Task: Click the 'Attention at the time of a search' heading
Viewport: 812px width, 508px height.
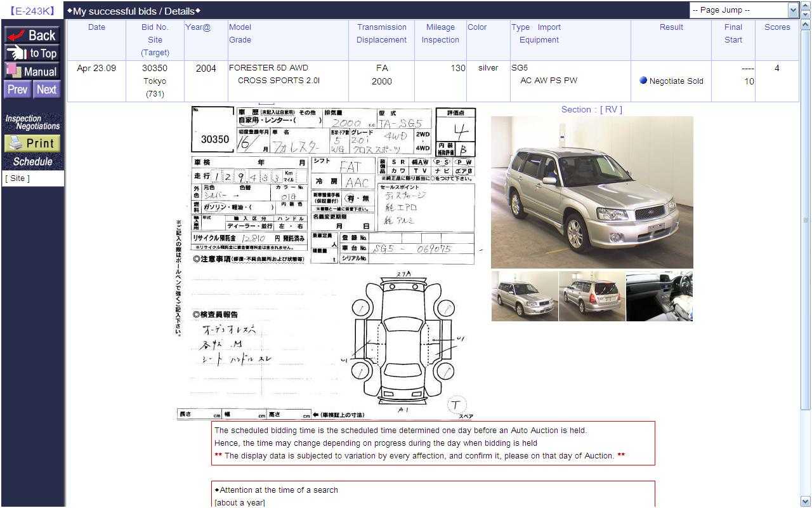Action: (276, 490)
